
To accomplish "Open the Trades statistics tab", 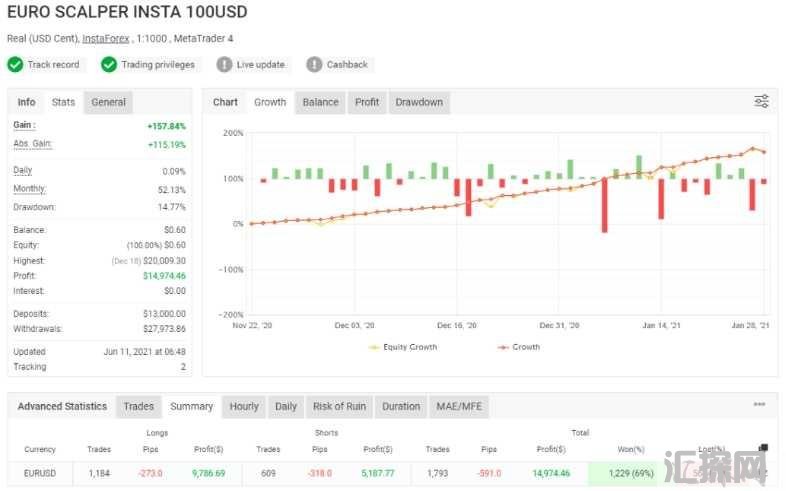I will [139, 406].
